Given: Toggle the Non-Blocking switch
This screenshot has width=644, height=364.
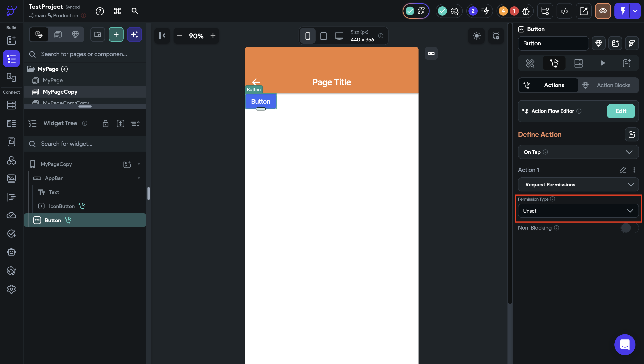Looking at the screenshot, I should coord(629,228).
